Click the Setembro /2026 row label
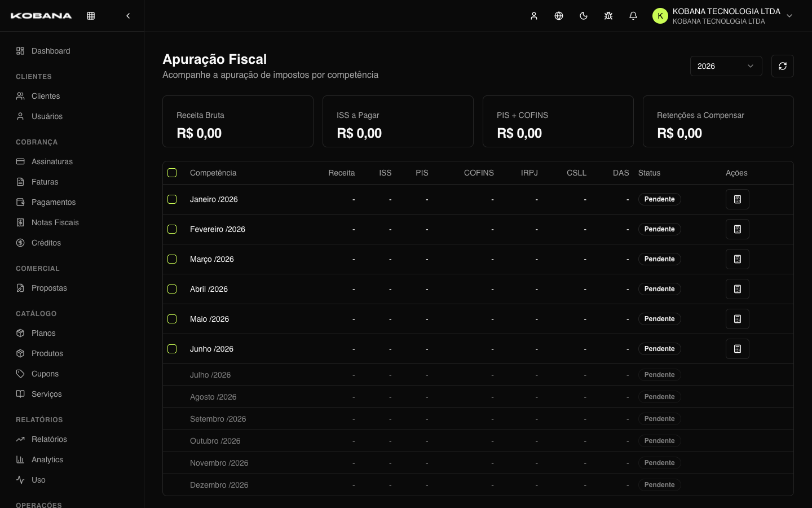Viewport: 812px width, 508px height. pos(218,419)
